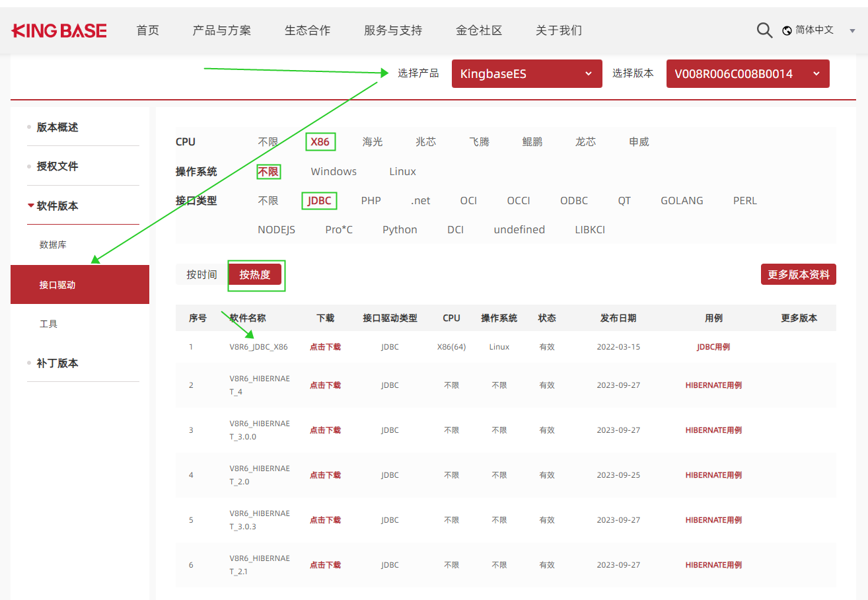Select the QT interface type

625,201
